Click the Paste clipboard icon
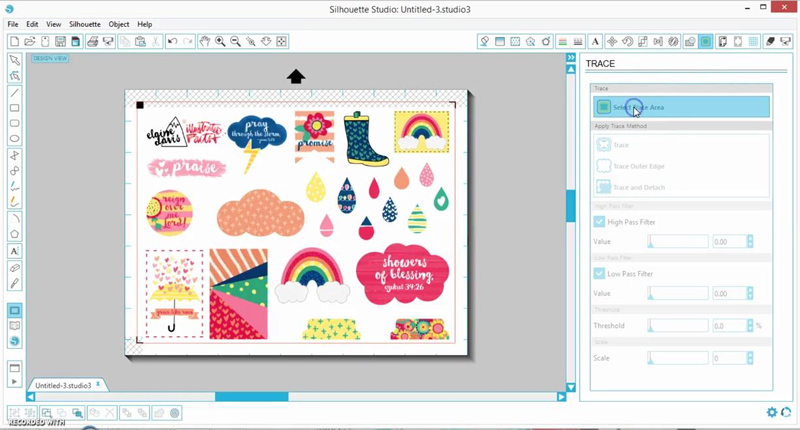The image size is (800, 430). point(140,41)
